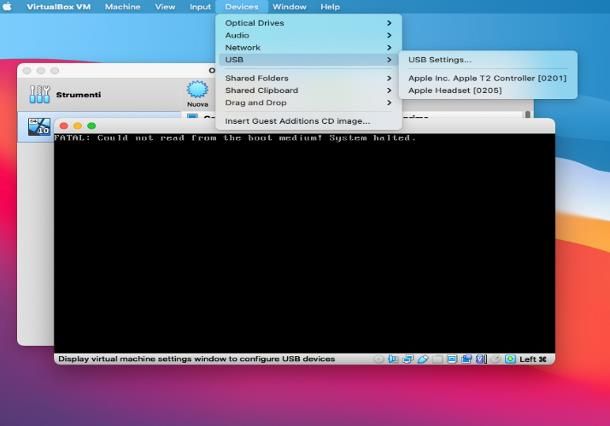This screenshot has width=610, height=426.
Task: Close the Devices menu by clicking Devices
Action: click(242, 7)
